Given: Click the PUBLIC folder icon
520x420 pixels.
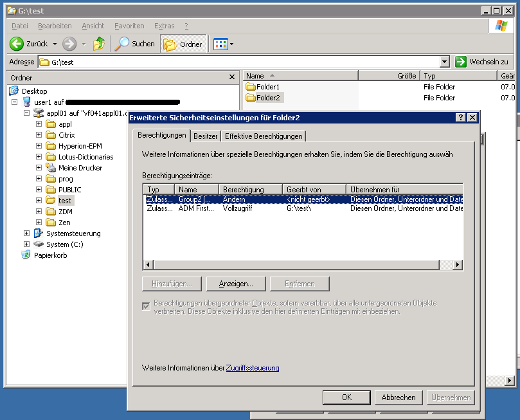Looking at the screenshot, I should pyautogui.click(x=51, y=190).
